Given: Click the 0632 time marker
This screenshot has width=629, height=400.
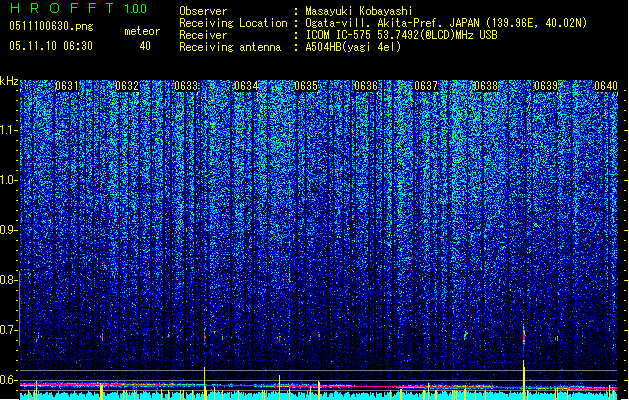Looking at the screenshot, I should pyautogui.click(x=127, y=86).
